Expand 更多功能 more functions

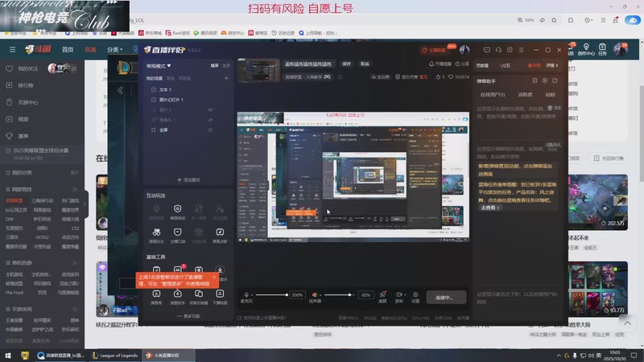[x=189, y=316]
